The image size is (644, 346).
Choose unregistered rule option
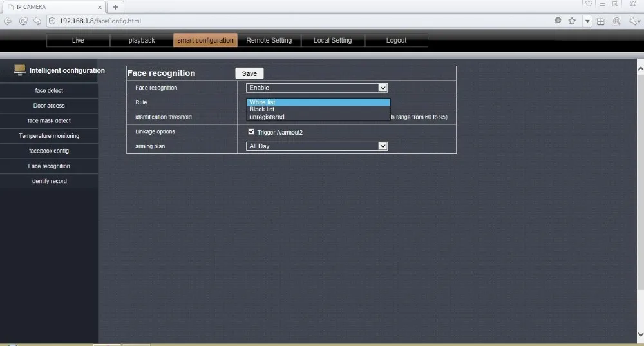pos(318,117)
